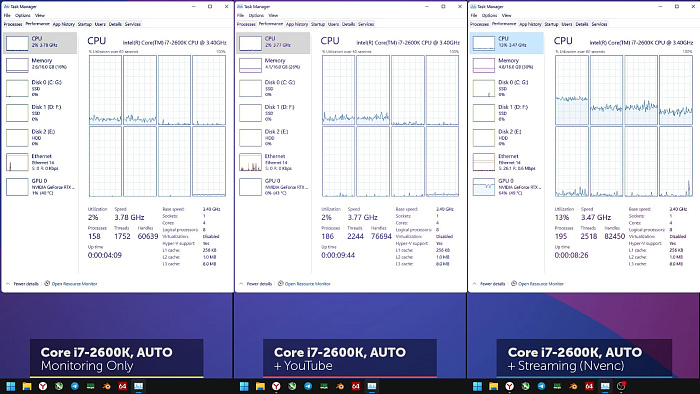Switch to the App history tab in the 3.78 GHz Task Manager
Screen dimensions: 700x394
coord(64,24)
